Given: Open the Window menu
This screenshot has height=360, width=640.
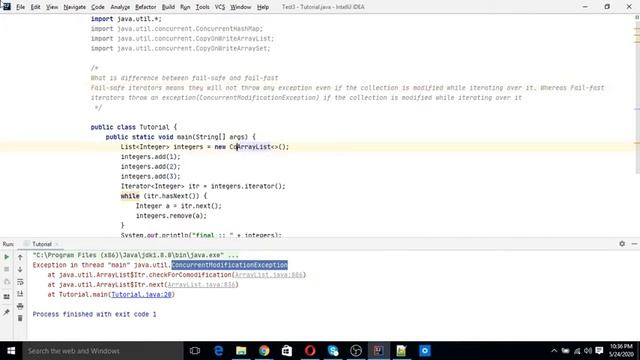Looking at the screenshot, I should pos(240,7).
